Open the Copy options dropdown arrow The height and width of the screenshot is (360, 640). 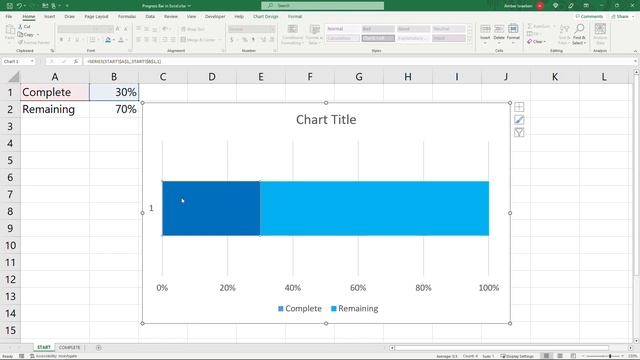(38, 35)
